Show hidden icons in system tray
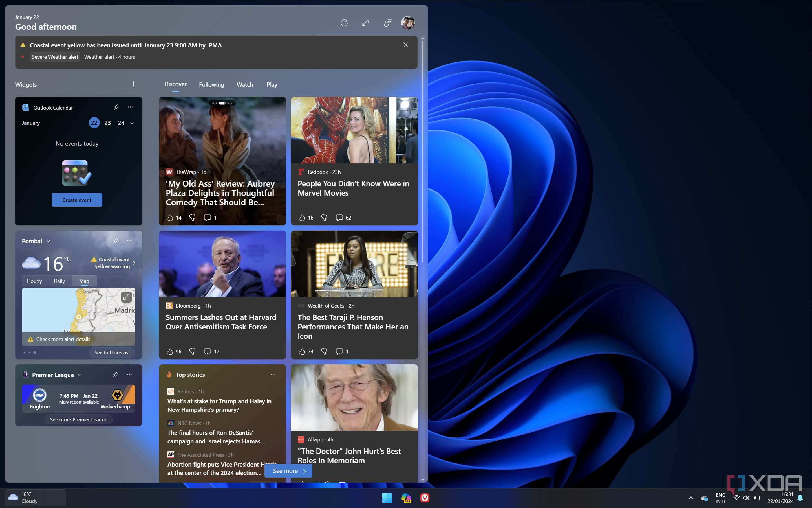 [x=691, y=498]
